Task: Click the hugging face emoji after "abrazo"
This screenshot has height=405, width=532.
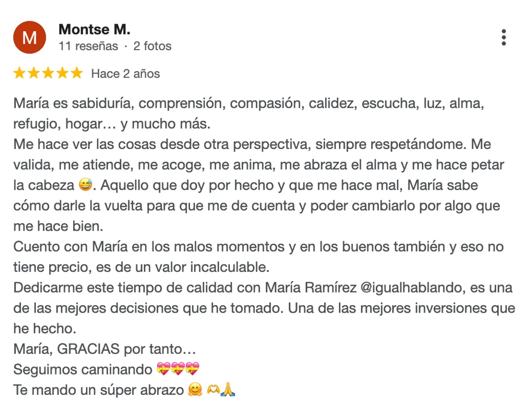Action: (195, 389)
